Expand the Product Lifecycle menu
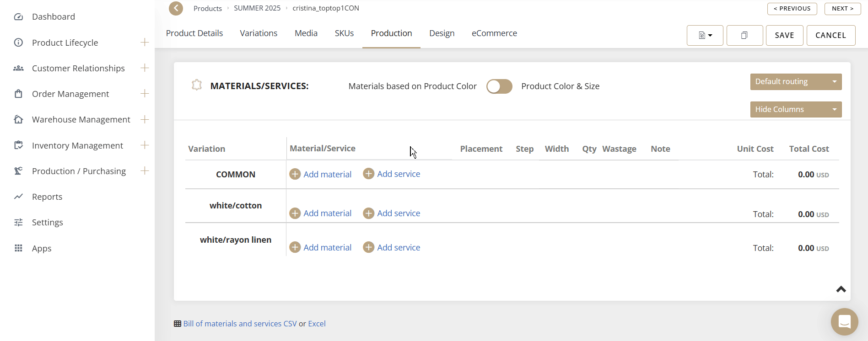Screen dimensions: 868x341 (145, 43)
